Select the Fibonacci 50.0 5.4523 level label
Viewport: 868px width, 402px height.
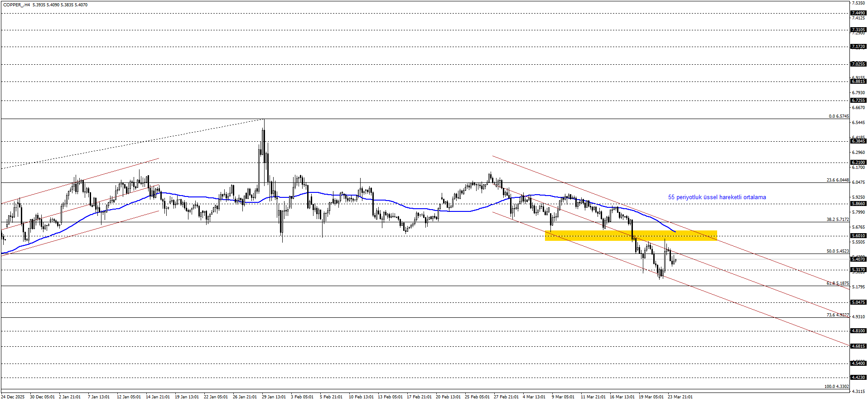coord(837,251)
